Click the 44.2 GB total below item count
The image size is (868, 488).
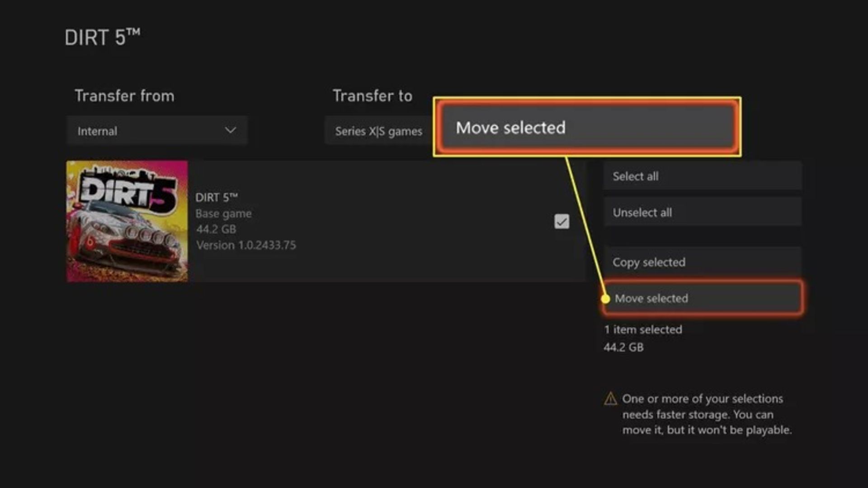tap(623, 347)
